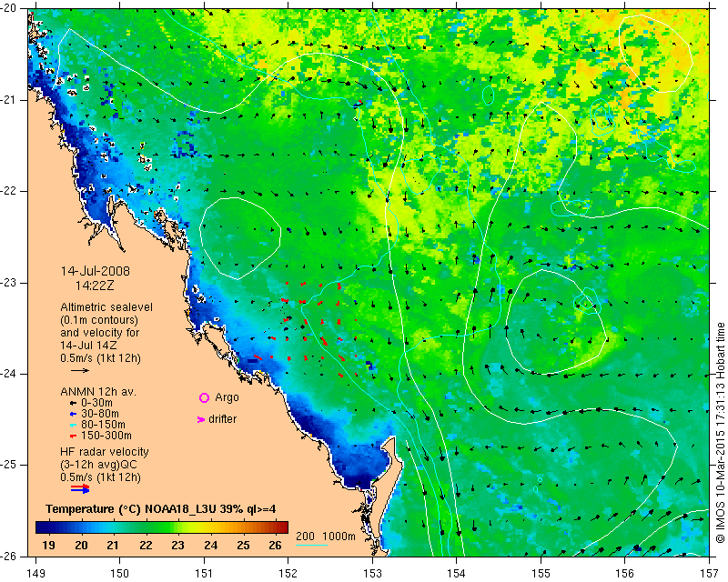Screen dimensions: 728x582
Task: Click the '30-80m' depth label
Action: click(100, 414)
